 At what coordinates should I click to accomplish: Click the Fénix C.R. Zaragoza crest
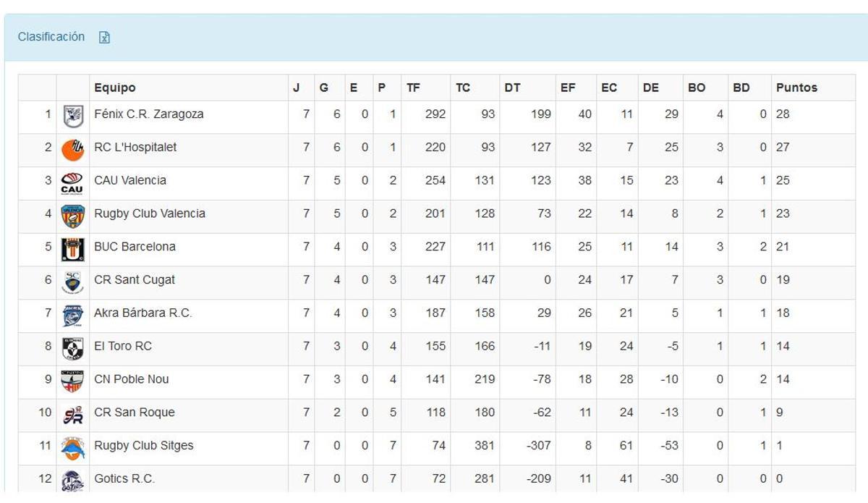[72, 114]
